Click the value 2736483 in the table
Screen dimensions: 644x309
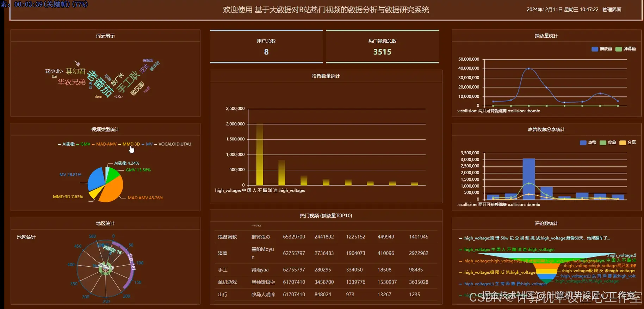[x=324, y=253]
